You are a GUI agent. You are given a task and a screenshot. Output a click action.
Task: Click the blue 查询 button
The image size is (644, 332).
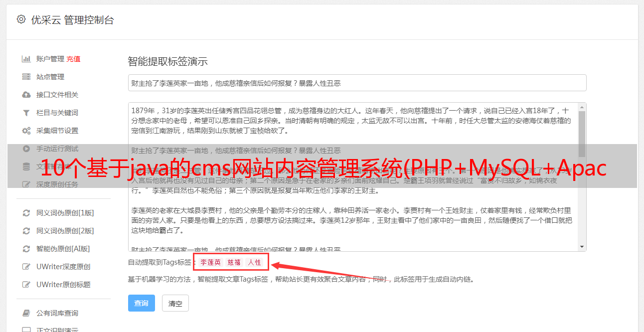point(142,303)
